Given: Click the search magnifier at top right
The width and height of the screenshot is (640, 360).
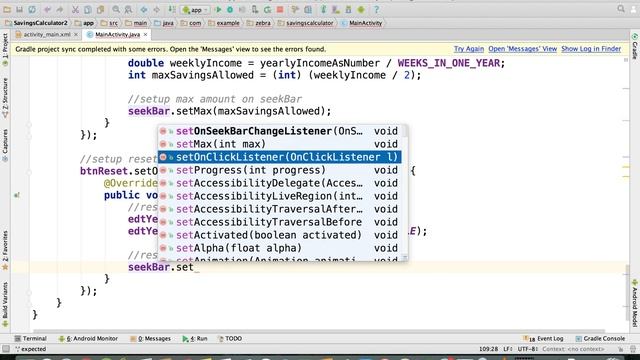Looking at the screenshot, I should (x=621, y=9).
